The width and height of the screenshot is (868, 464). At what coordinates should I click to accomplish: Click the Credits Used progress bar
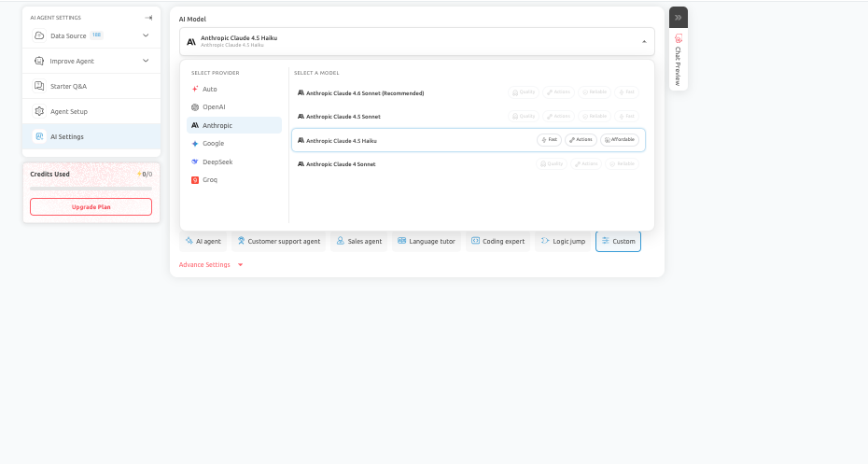[91, 189]
